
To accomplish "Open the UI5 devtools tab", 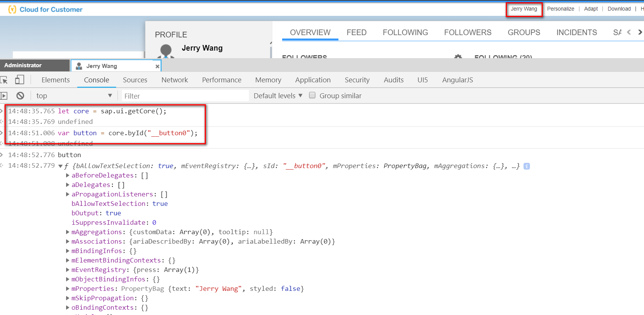I will (x=423, y=80).
